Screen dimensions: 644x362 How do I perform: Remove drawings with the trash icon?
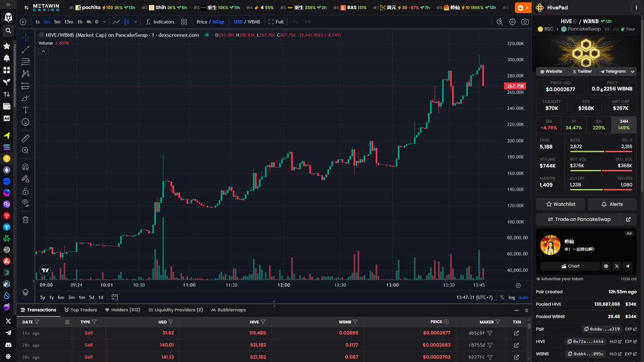point(25,219)
